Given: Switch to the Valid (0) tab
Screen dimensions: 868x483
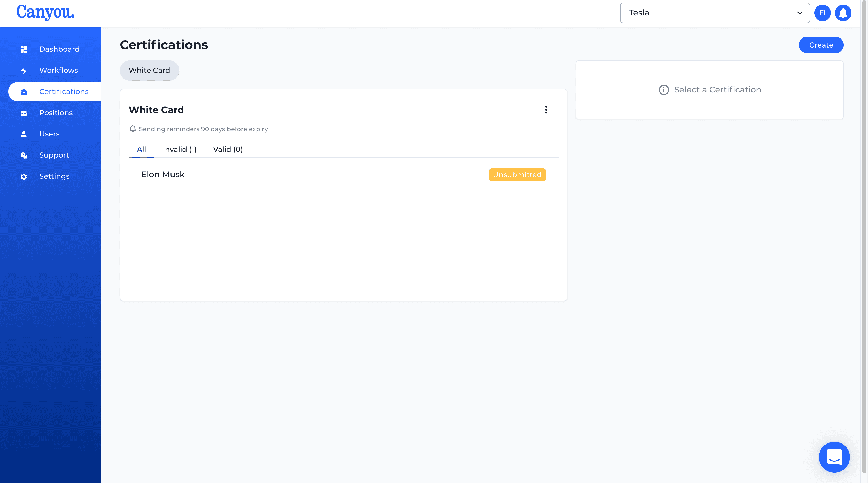Looking at the screenshot, I should (x=228, y=149).
